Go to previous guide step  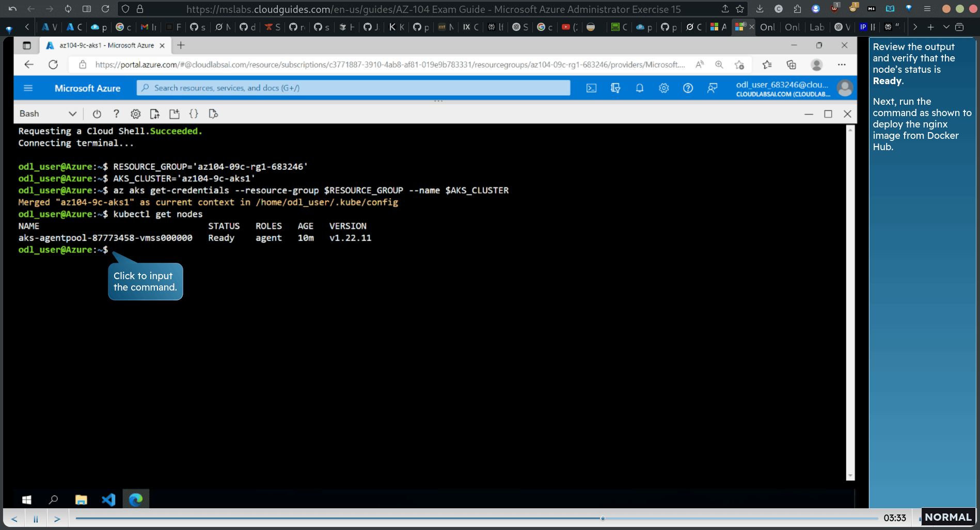click(14, 519)
